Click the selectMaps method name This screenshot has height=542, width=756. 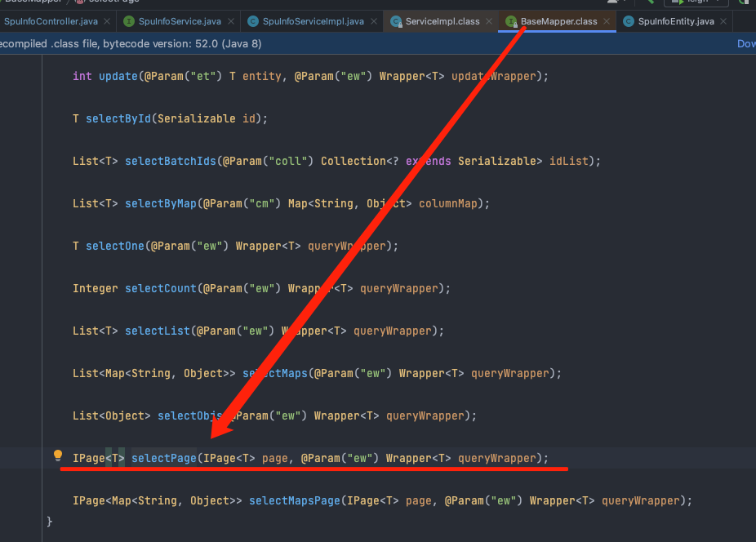click(x=275, y=373)
